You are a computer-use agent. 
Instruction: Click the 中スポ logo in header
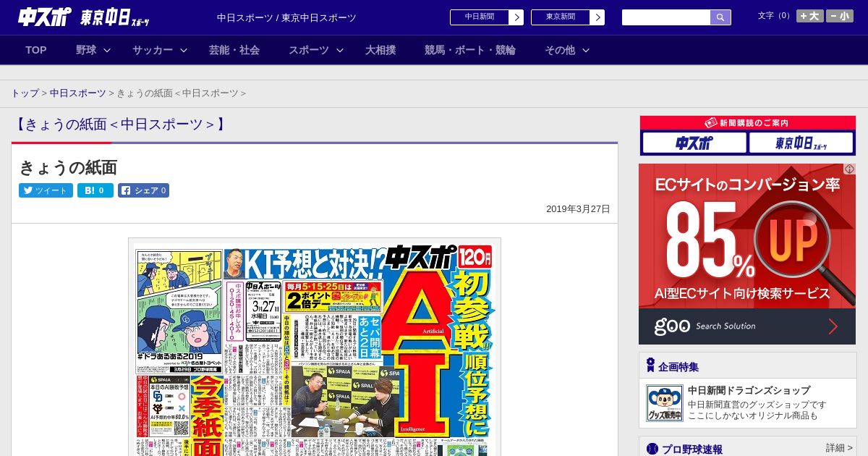coord(44,17)
